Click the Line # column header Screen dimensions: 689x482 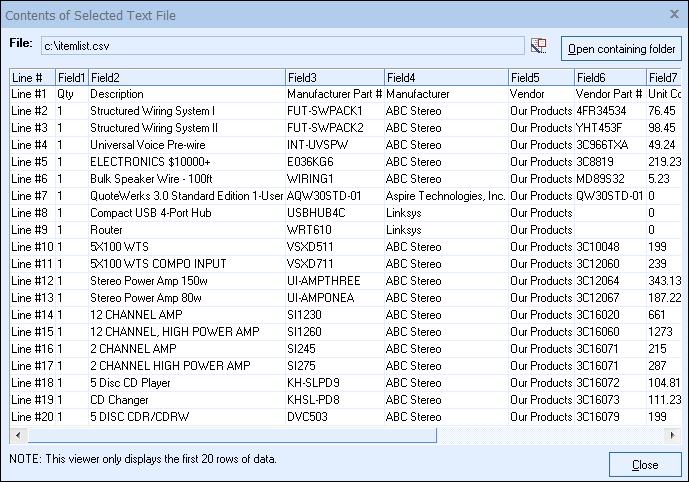tap(31, 77)
